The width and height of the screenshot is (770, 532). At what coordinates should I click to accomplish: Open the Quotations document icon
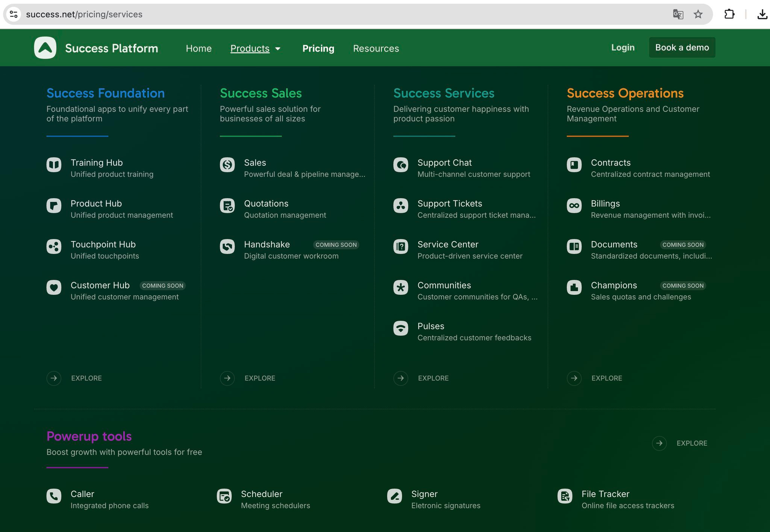[227, 206]
